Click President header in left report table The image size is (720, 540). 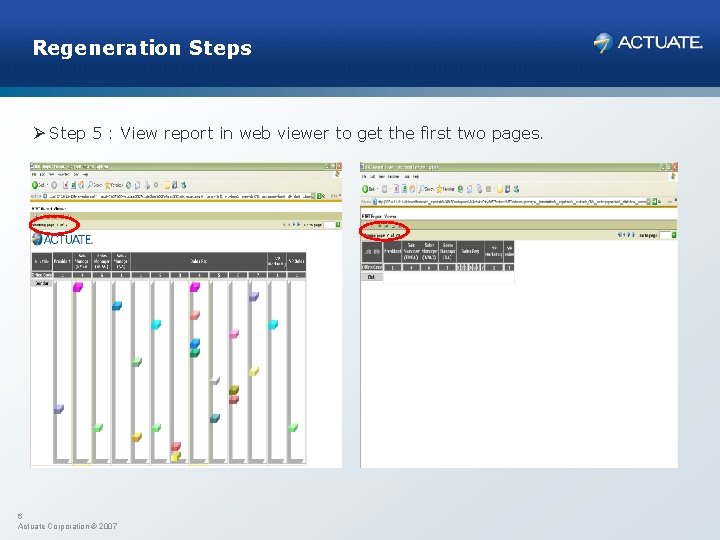point(62,261)
